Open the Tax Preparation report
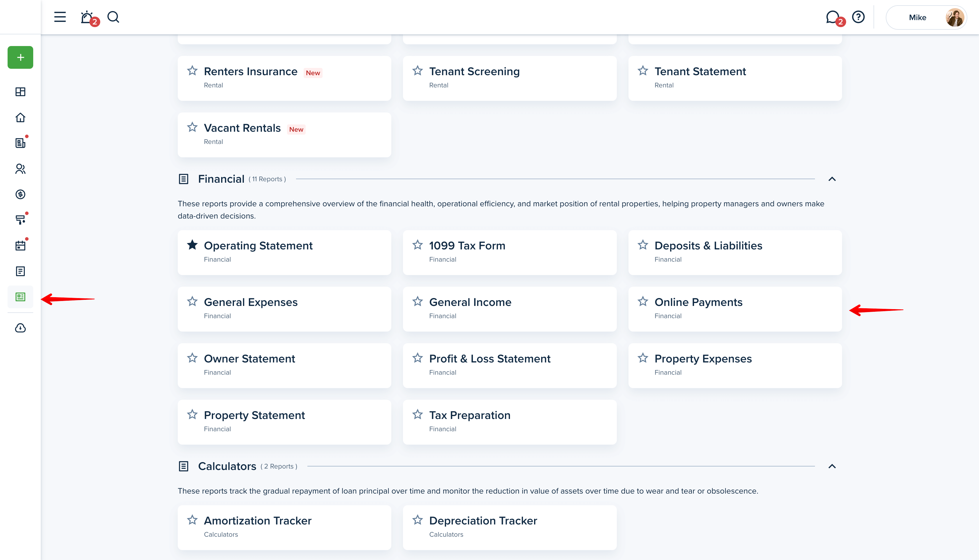Screen dimensions: 979x560 click(x=510, y=422)
